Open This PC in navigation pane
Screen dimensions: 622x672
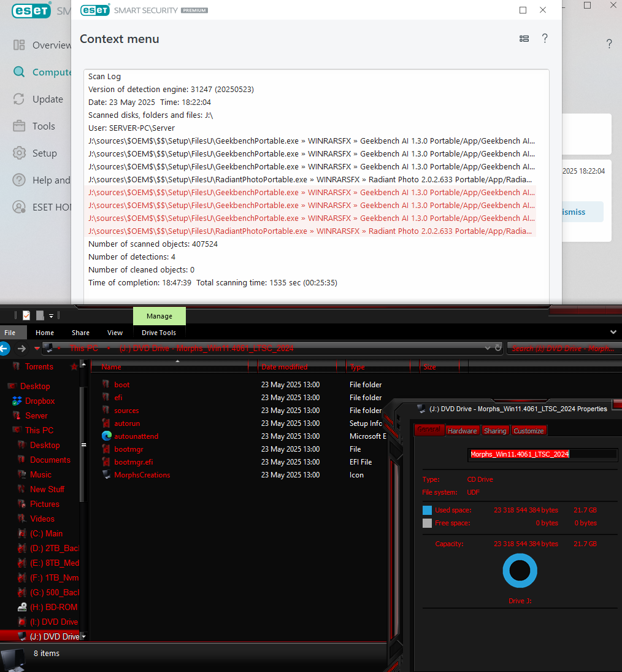[39, 430]
